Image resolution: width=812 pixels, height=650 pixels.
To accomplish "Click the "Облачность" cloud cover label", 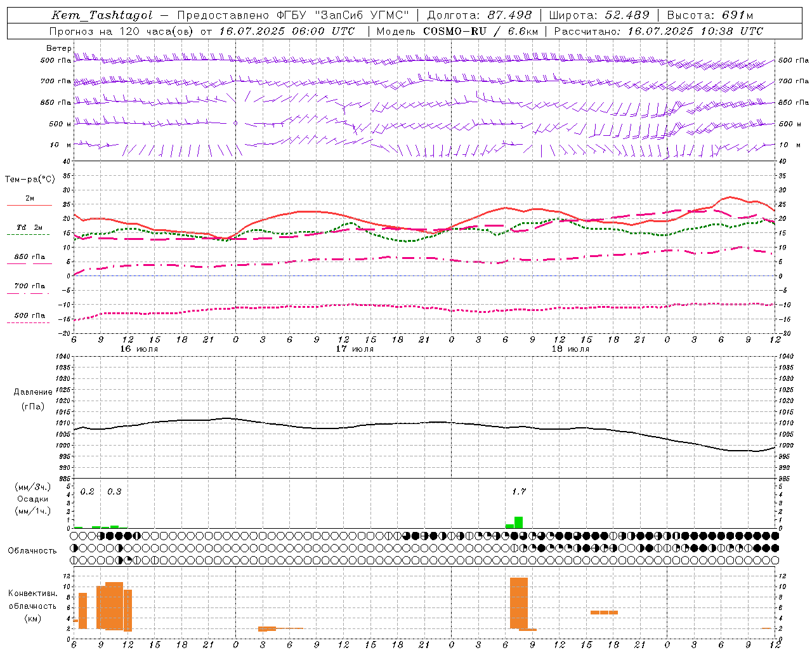I will click(32, 551).
